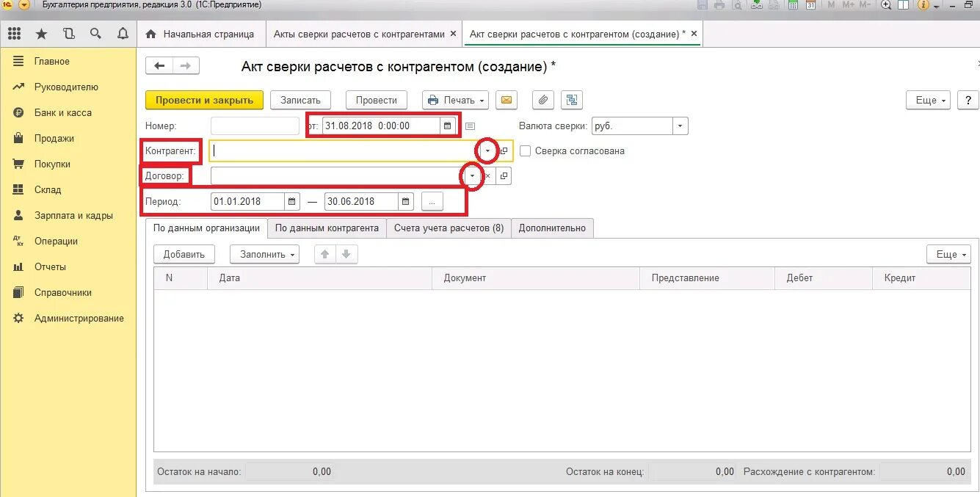The image size is (980, 497).
Task: Close the Акт сверки (создание) tab
Action: [694, 34]
